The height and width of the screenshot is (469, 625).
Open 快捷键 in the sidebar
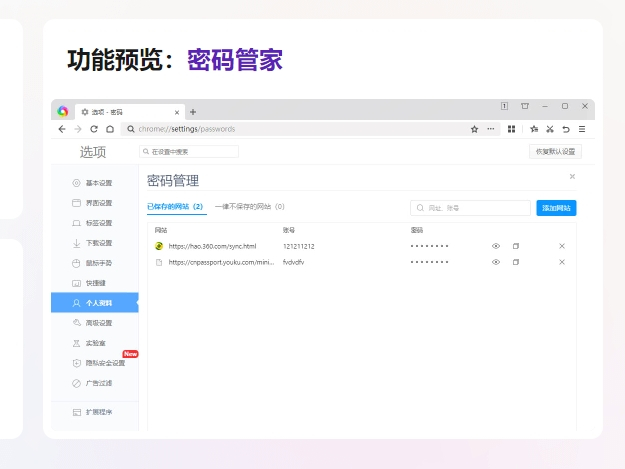(x=95, y=283)
